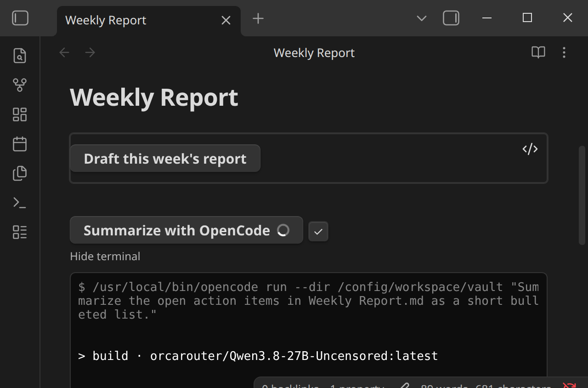
Task: Toggle the checkmark box beside Summarize button
Action: click(x=318, y=231)
